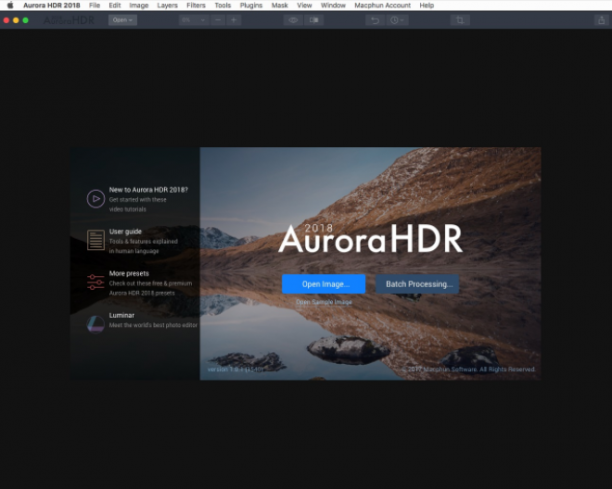The height and width of the screenshot is (489, 612).
Task: Open the View menu
Action: (x=304, y=5)
